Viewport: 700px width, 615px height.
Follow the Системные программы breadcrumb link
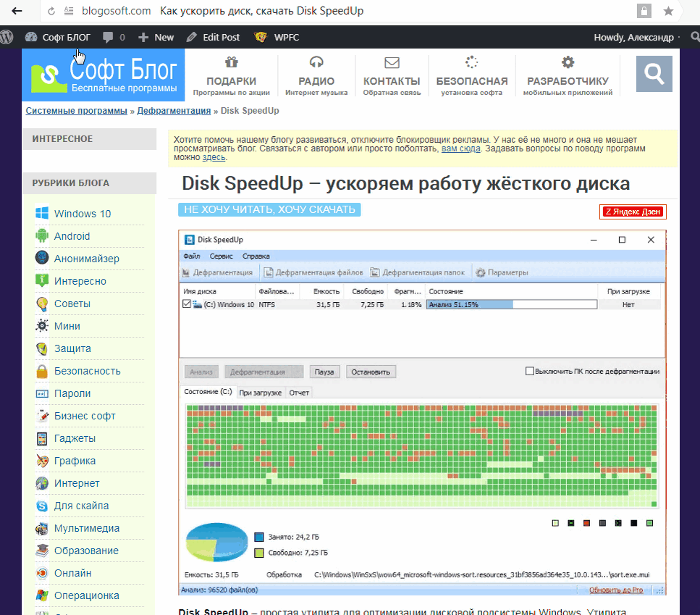76,111
